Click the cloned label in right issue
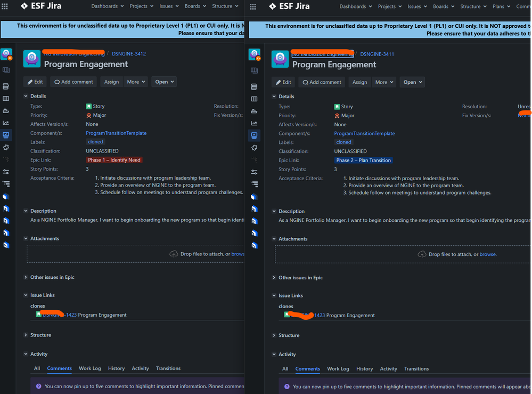 coord(343,142)
